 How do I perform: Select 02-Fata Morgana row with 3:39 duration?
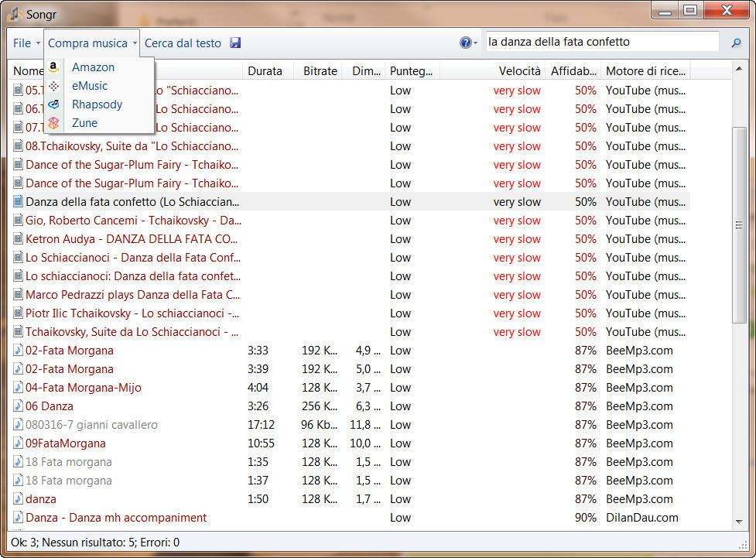pyautogui.click(x=351, y=369)
